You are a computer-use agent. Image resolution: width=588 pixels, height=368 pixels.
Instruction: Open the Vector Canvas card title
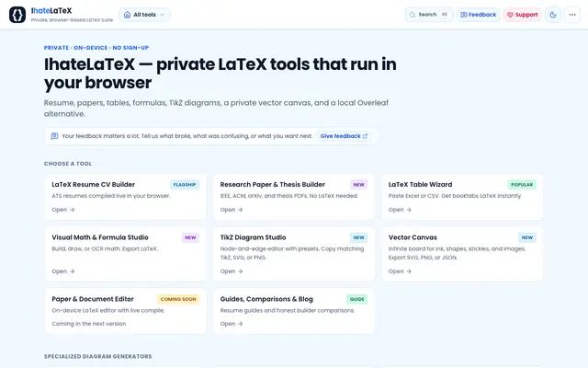413,237
